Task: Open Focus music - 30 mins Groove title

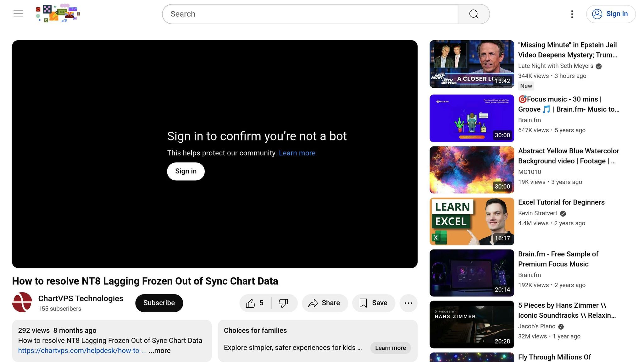Action: click(569, 104)
